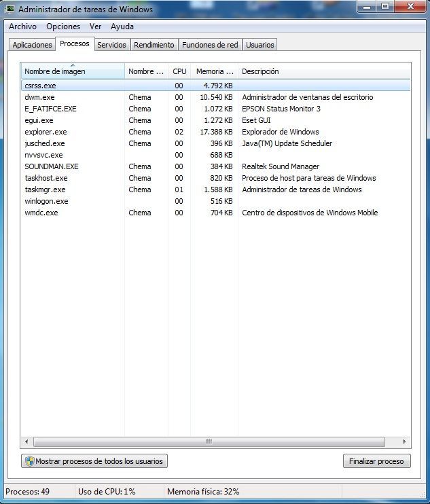This screenshot has height=504, width=430.
Task: Click the Uso de CPU: 1% status
Action: pyautogui.click(x=107, y=492)
